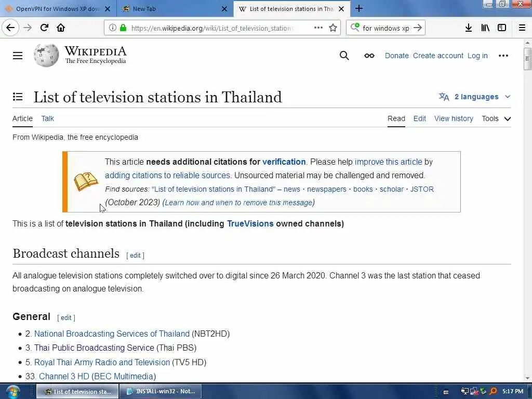
Task: Close the List of television stations tab
Action: (x=342, y=9)
